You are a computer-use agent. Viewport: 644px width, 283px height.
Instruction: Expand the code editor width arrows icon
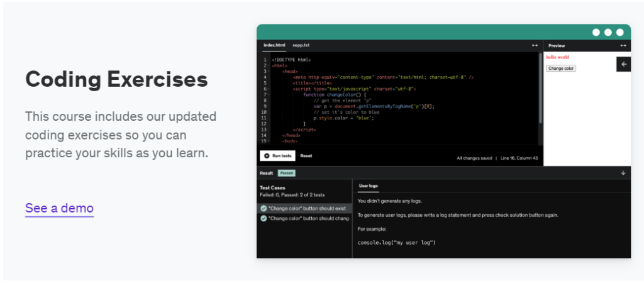535,45
